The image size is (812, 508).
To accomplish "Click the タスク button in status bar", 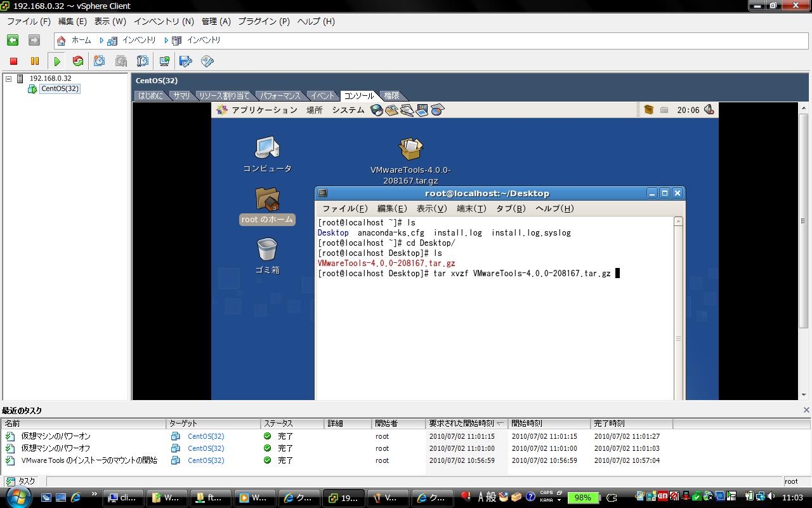I will [x=21, y=481].
